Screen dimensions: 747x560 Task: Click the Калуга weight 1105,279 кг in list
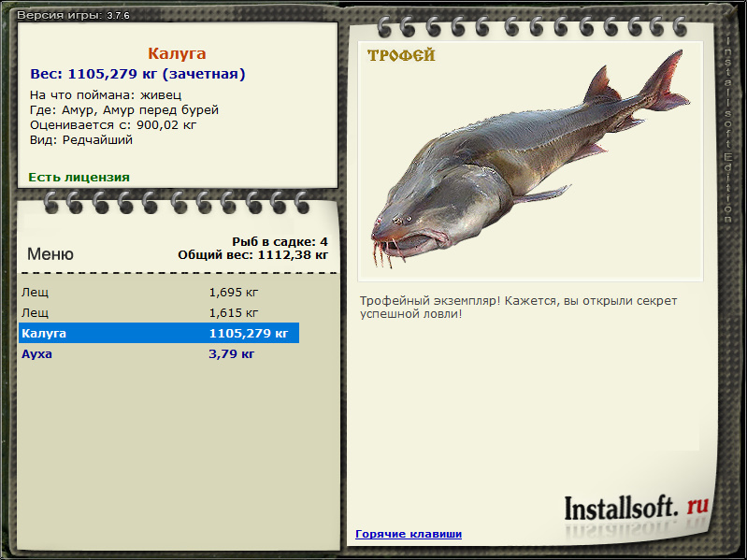248,333
